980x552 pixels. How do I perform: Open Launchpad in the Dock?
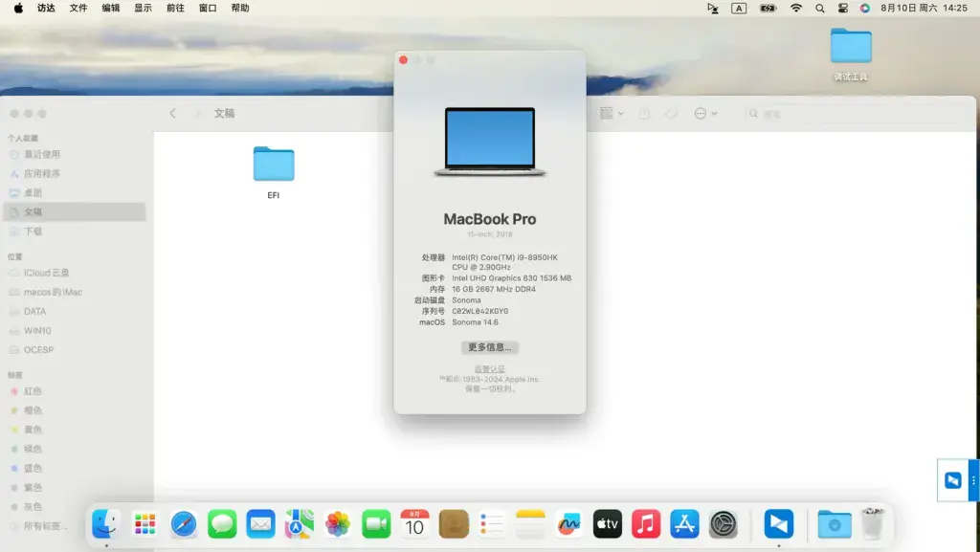[x=145, y=523]
